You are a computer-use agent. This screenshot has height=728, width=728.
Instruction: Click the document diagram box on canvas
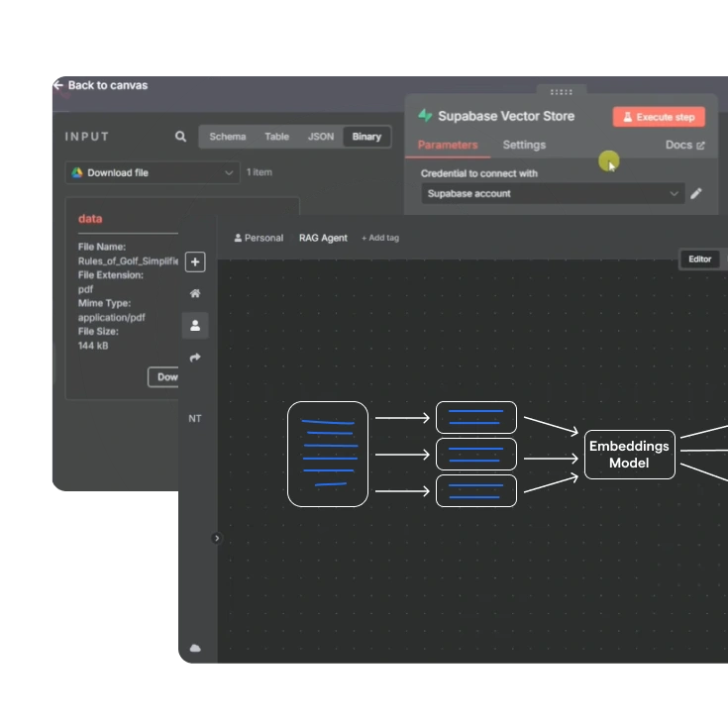coord(328,454)
